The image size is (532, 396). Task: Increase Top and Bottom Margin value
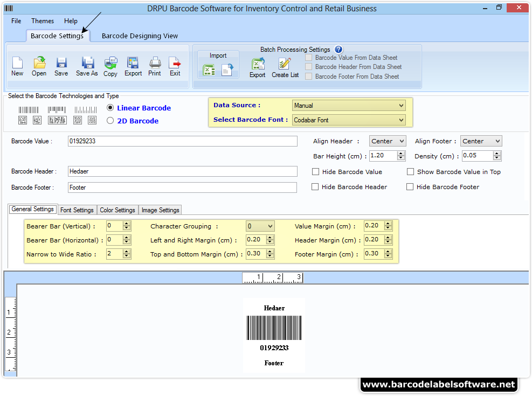pos(270,252)
